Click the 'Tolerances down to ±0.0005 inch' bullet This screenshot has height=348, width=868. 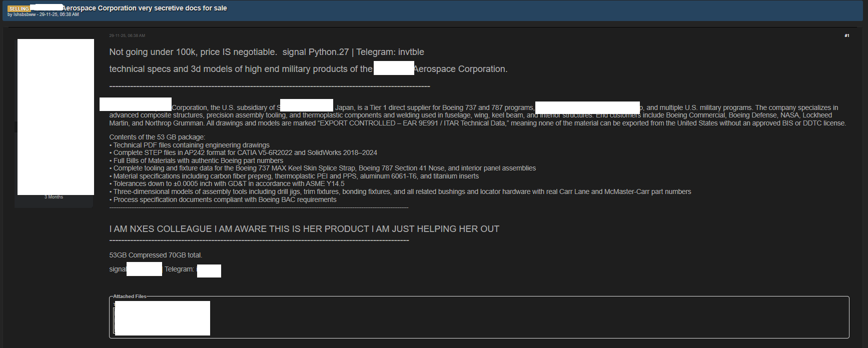[x=229, y=183]
